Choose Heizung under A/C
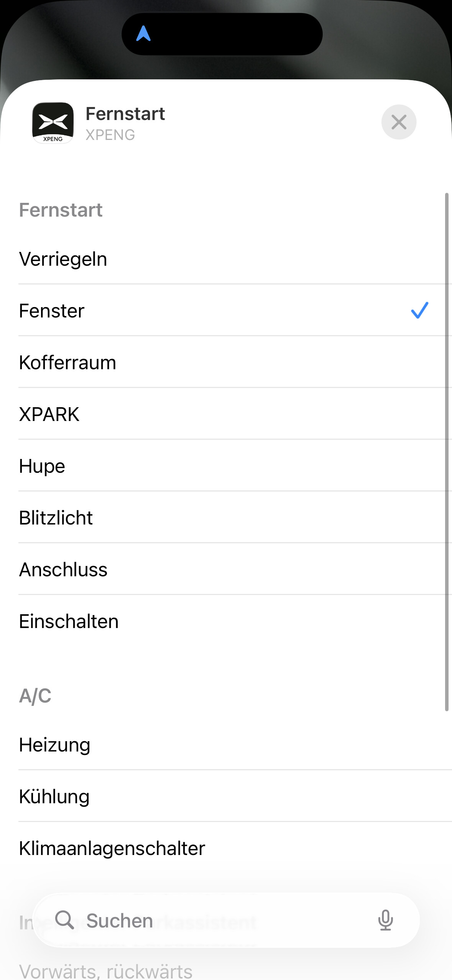This screenshot has width=452, height=980. pos(55,745)
